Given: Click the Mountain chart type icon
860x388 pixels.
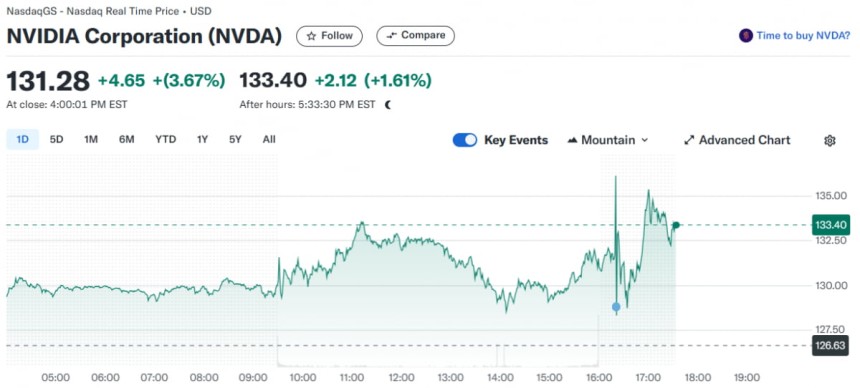Looking at the screenshot, I should 572,140.
